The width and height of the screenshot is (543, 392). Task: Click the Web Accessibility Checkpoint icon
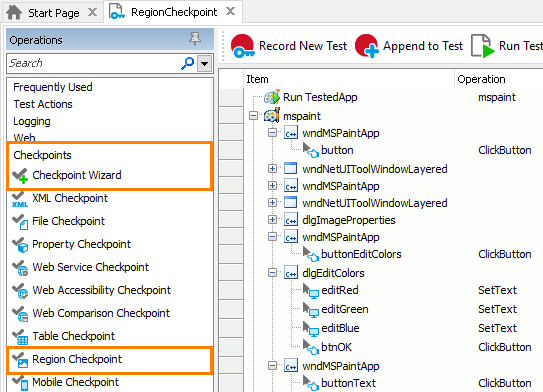click(20, 291)
